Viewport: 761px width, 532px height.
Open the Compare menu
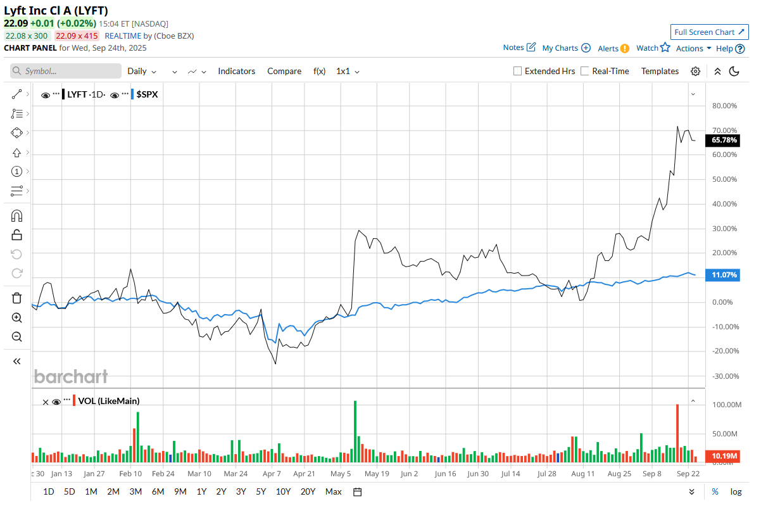[284, 71]
